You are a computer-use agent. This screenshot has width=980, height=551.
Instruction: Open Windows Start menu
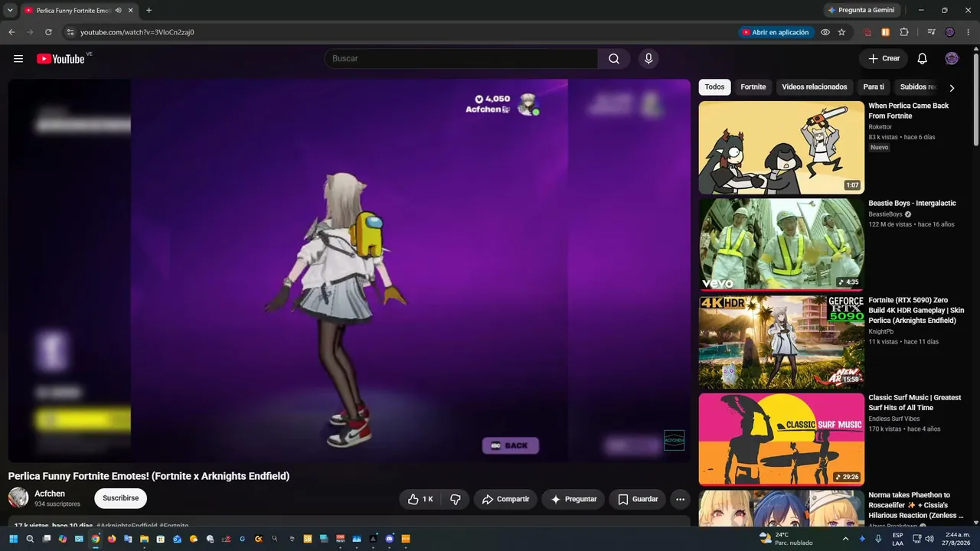point(13,539)
